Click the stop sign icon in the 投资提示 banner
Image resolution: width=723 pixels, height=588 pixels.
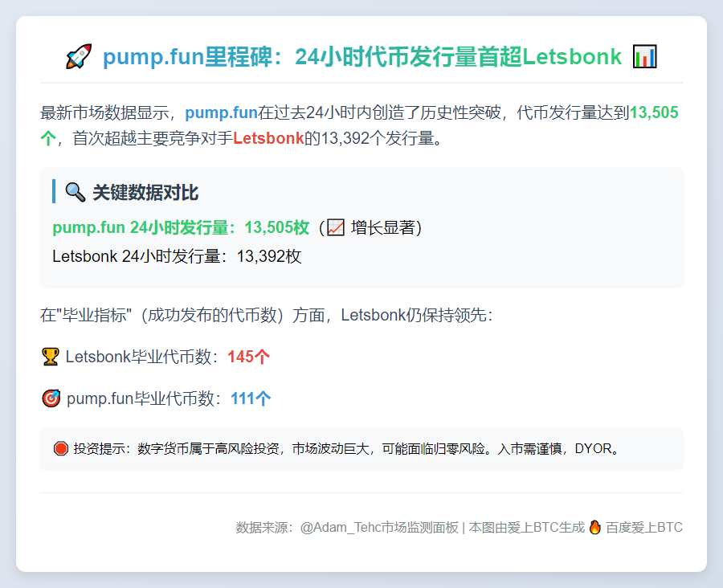pyautogui.click(x=60, y=448)
